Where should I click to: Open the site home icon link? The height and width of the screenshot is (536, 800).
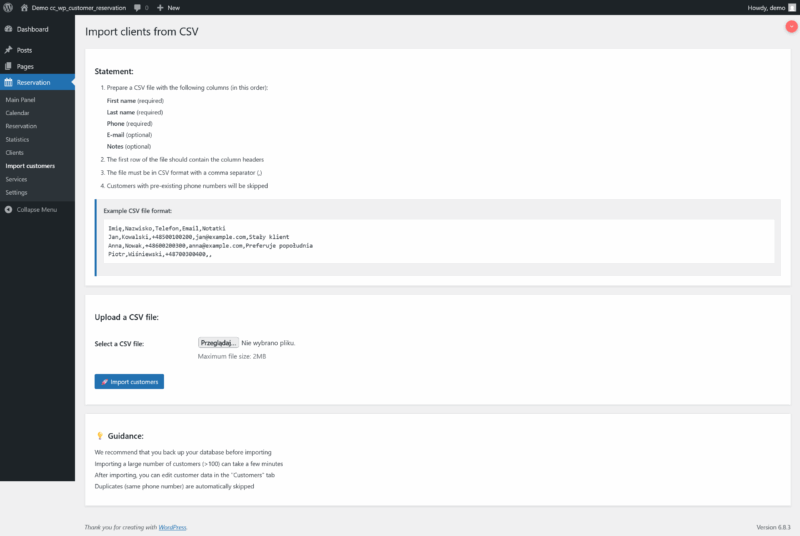click(24, 7)
